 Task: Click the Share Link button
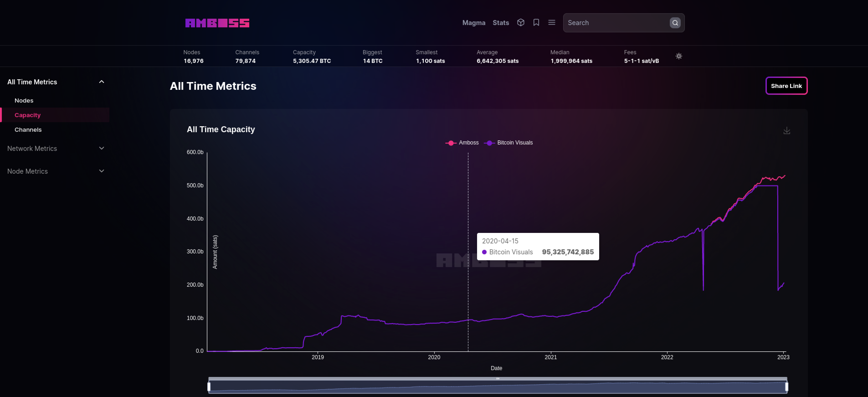[x=786, y=86]
